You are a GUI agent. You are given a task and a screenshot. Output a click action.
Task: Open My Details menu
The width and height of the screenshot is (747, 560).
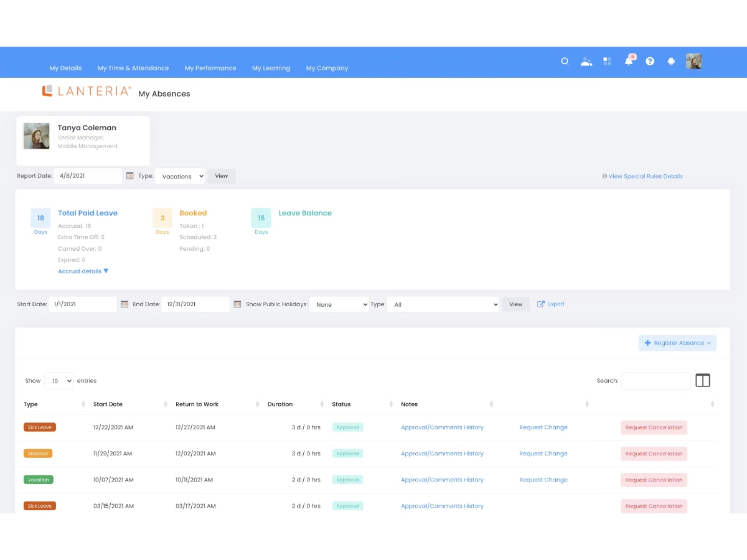pyautogui.click(x=65, y=68)
